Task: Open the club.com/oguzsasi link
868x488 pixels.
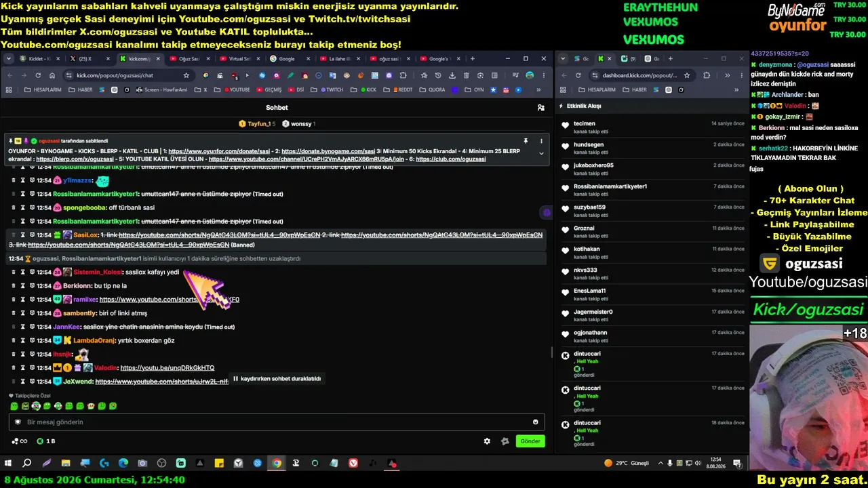Action: 451,159
